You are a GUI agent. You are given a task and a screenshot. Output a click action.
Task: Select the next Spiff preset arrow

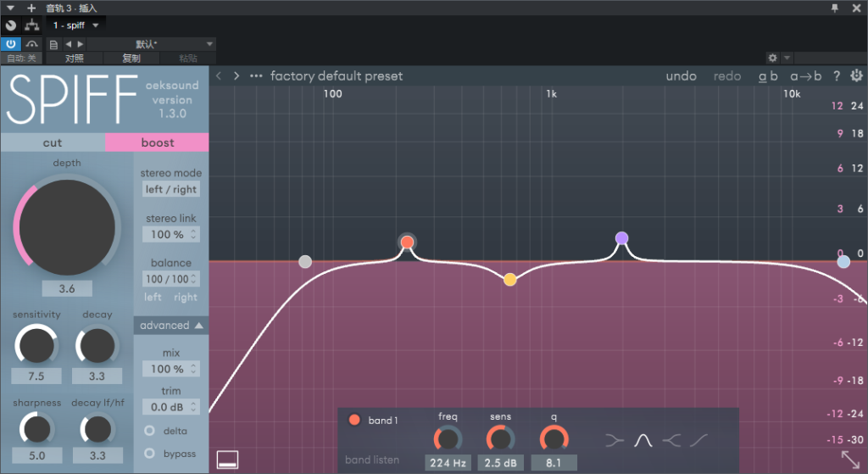(x=236, y=75)
